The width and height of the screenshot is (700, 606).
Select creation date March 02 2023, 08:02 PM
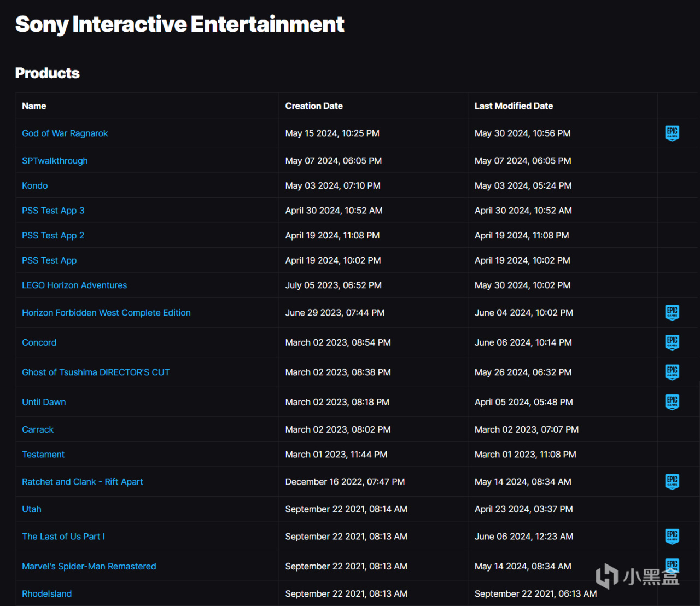[x=338, y=430]
